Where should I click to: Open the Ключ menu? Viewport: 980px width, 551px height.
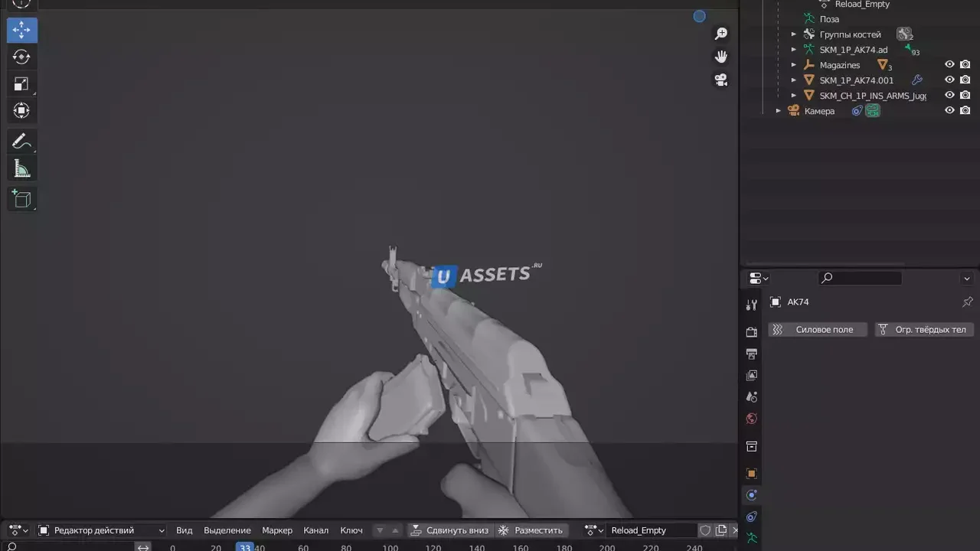[x=351, y=530]
